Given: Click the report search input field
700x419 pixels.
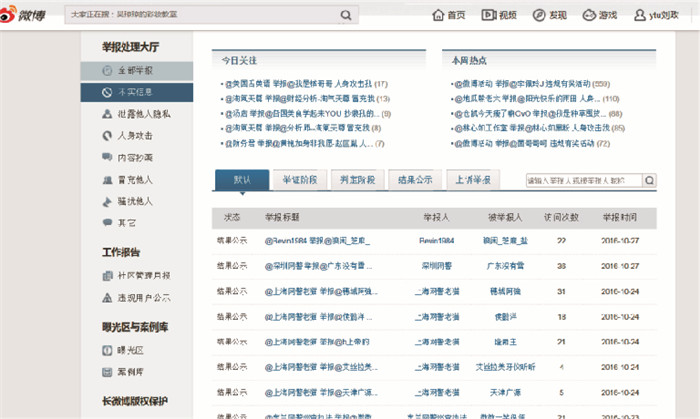Looking at the screenshot, I should (x=584, y=181).
